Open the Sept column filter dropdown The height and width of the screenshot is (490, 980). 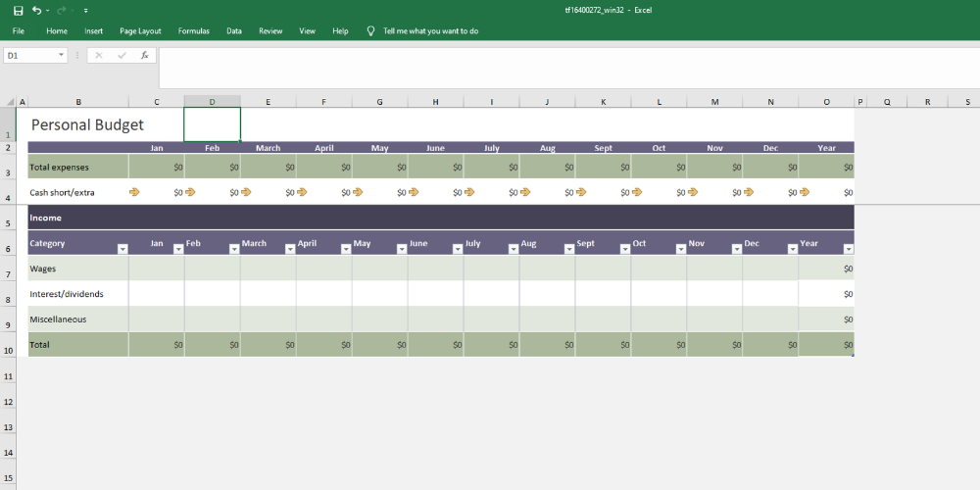coord(625,249)
